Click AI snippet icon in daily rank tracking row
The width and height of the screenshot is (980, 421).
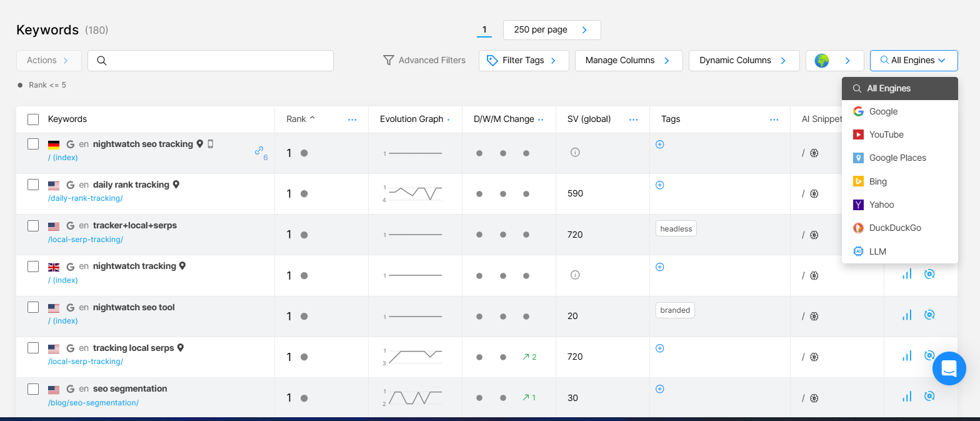point(814,193)
